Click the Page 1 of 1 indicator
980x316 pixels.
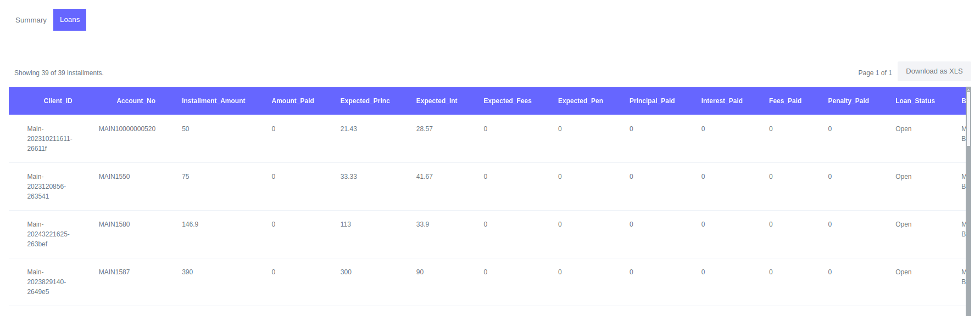pos(875,73)
